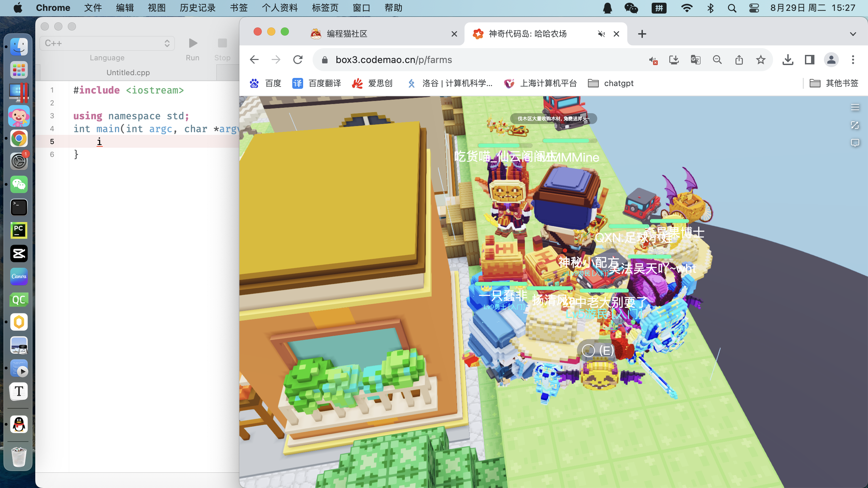Open 上海计算机平台 bookmark
The height and width of the screenshot is (488, 868).
click(x=540, y=83)
